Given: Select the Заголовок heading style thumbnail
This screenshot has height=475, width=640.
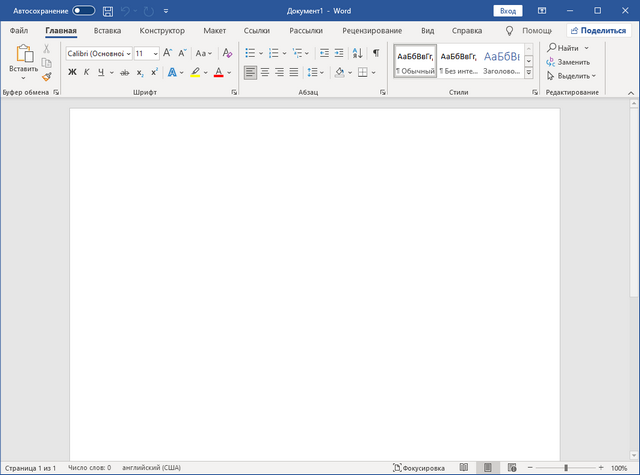Looking at the screenshot, I should pyautogui.click(x=499, y=62).
